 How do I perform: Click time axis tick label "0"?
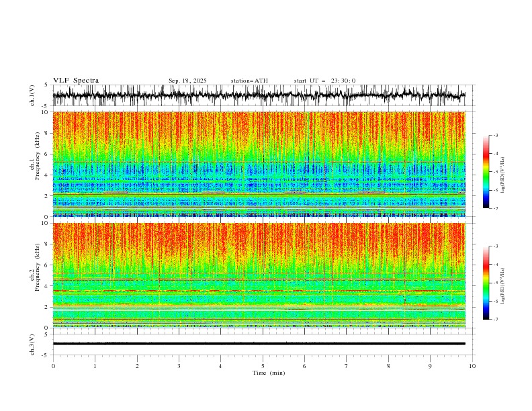(53, 366)
